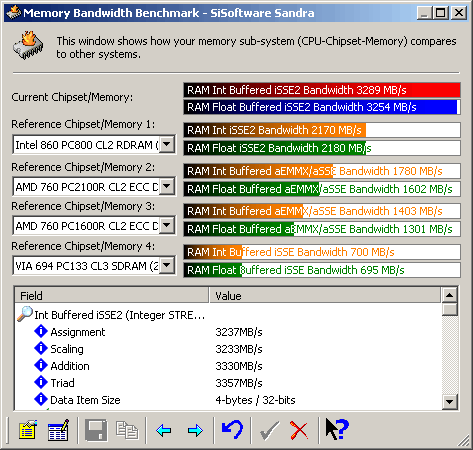
Task: Click the yellow notepad options icon
Action: pos(28,430)
